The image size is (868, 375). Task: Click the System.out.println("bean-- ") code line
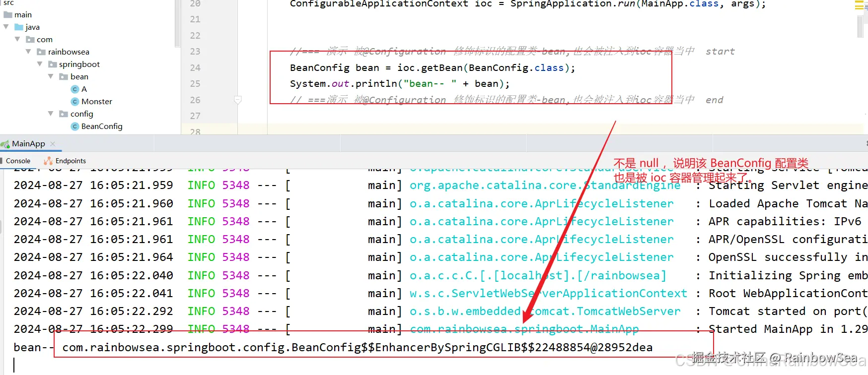[x=400, y=84]
